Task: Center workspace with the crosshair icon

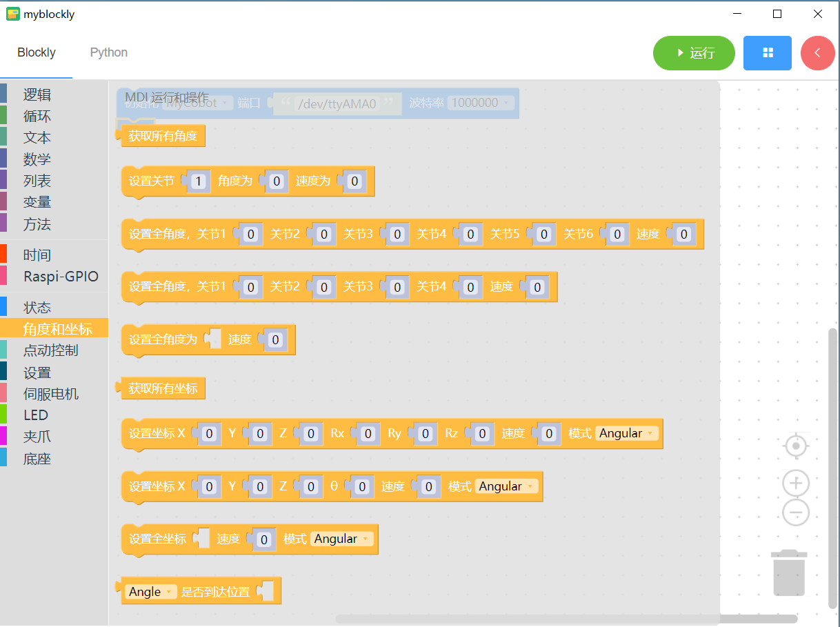Action: [796, 446]
